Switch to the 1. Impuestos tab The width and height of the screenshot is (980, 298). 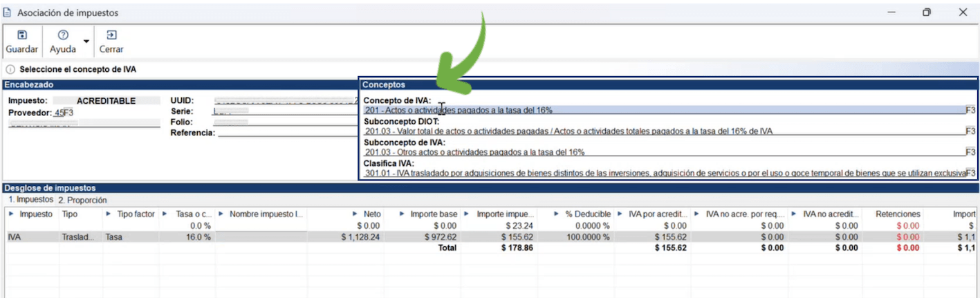pyautogui.click(x=30, y=200)
